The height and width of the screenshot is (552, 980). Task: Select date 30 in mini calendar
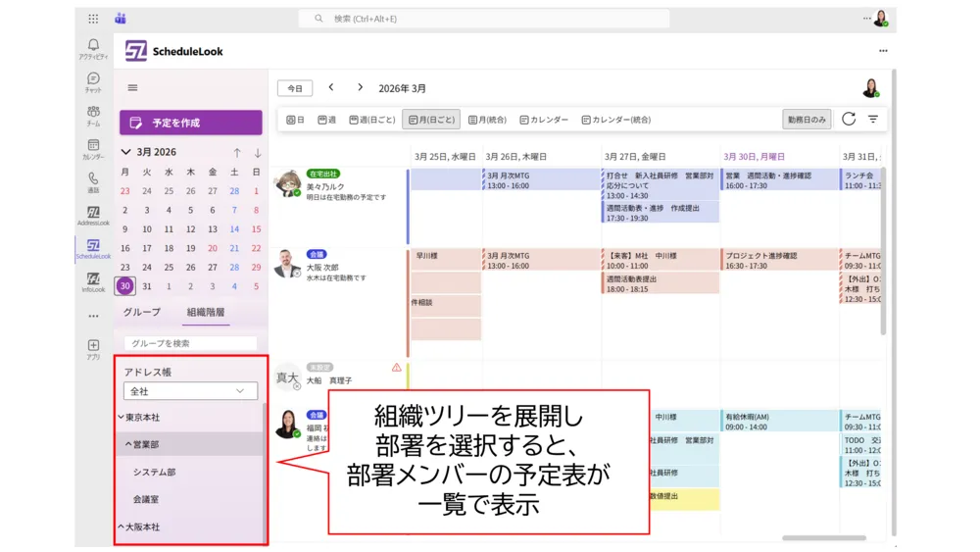[125, 285]
